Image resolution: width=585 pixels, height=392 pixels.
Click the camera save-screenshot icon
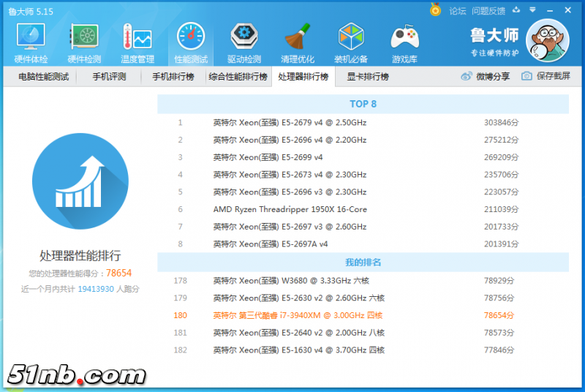[x=526, y=76]
